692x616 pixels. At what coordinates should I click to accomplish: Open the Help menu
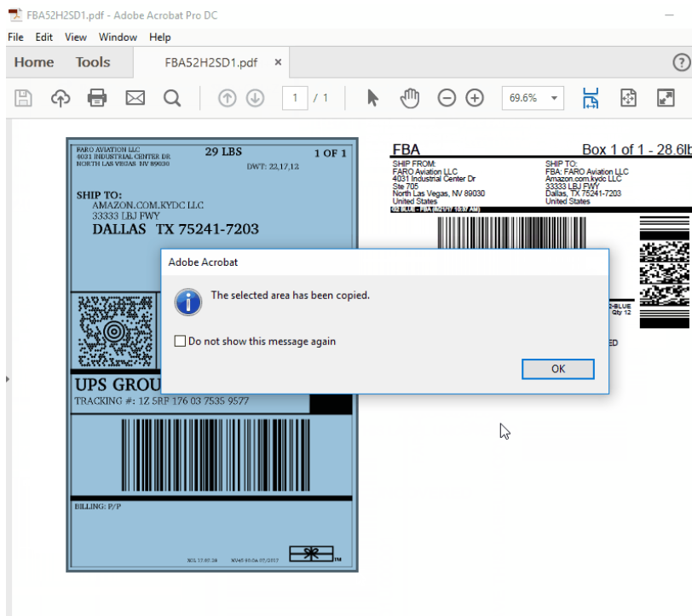159,37
